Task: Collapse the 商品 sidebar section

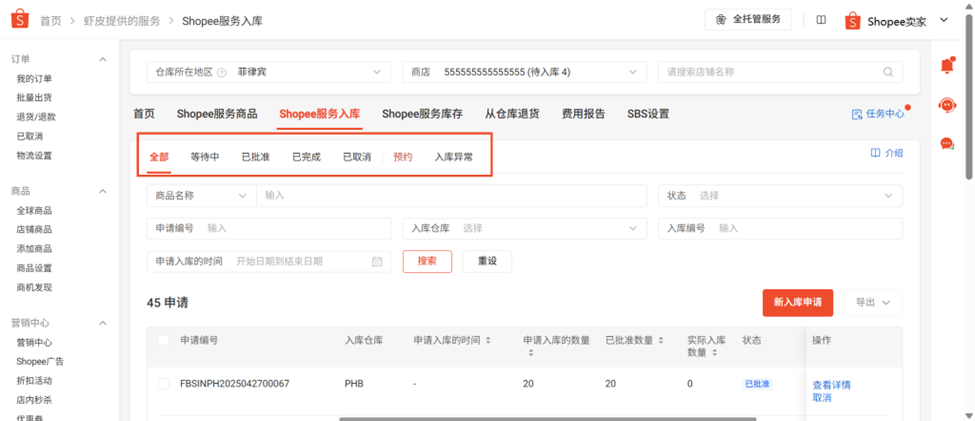Action: (103, 191)
